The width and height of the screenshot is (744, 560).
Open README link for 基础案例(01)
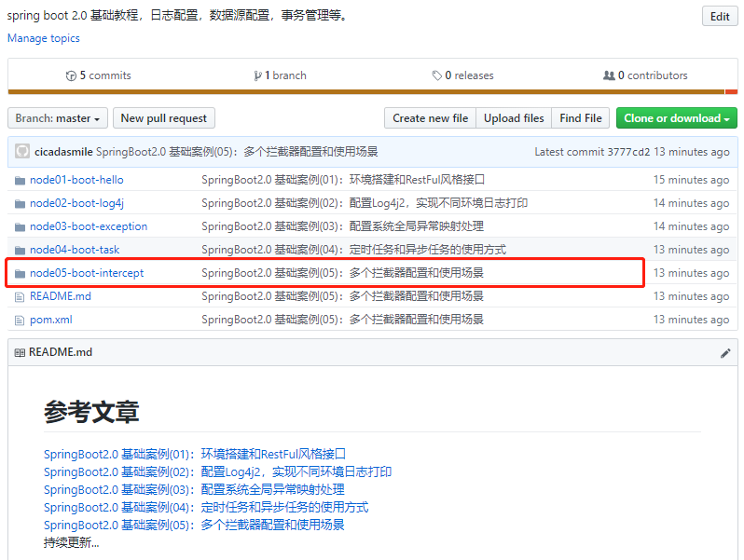click(x=195, y=455)
